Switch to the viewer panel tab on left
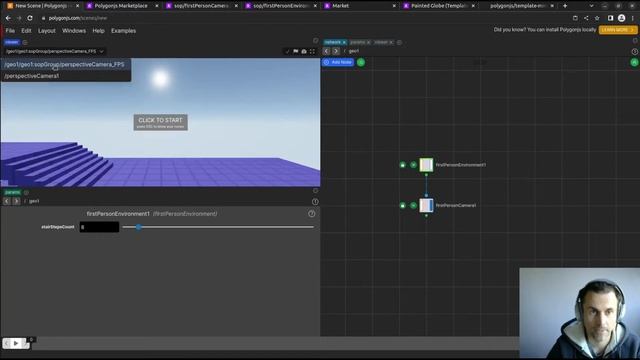The image size is (640, 360). pyautogui.click(x=12, y=42)
